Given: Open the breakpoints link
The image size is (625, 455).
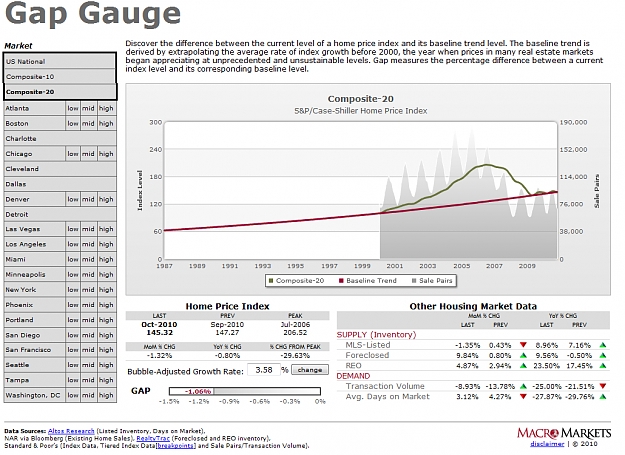Looking at the screenshot, I should 176,446.
